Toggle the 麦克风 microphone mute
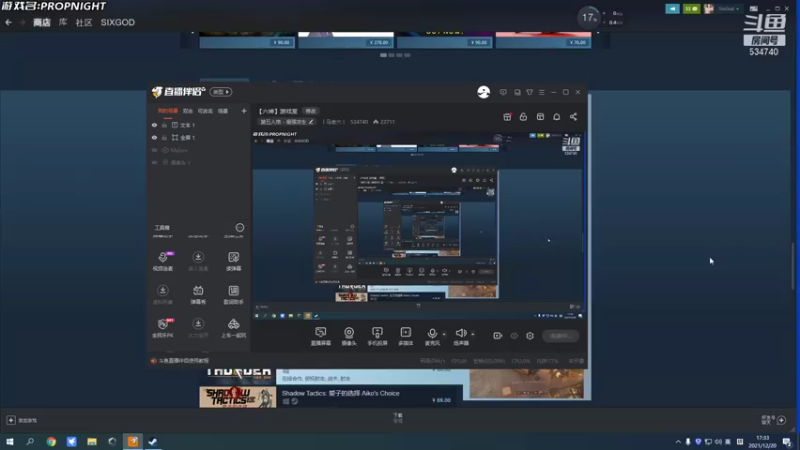 [432, 336]
